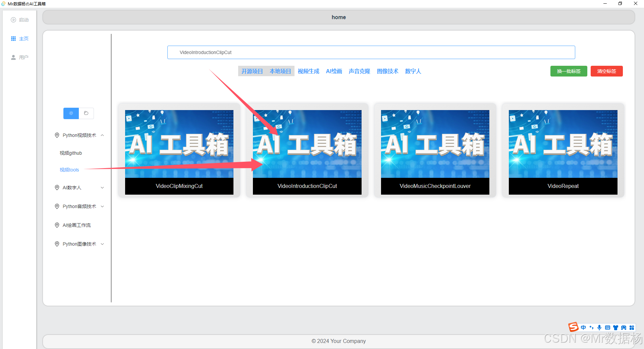Viewport: 644px width, 349px height.
Task: Select the 数字人 tag
Action: pyautogui.click(x=413, y=71)
